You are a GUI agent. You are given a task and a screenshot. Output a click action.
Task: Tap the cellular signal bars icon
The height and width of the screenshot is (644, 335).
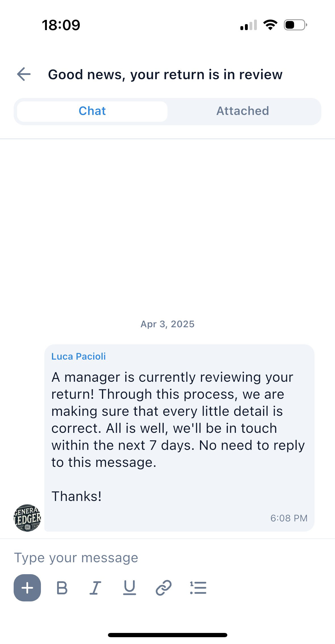point(249,25)
